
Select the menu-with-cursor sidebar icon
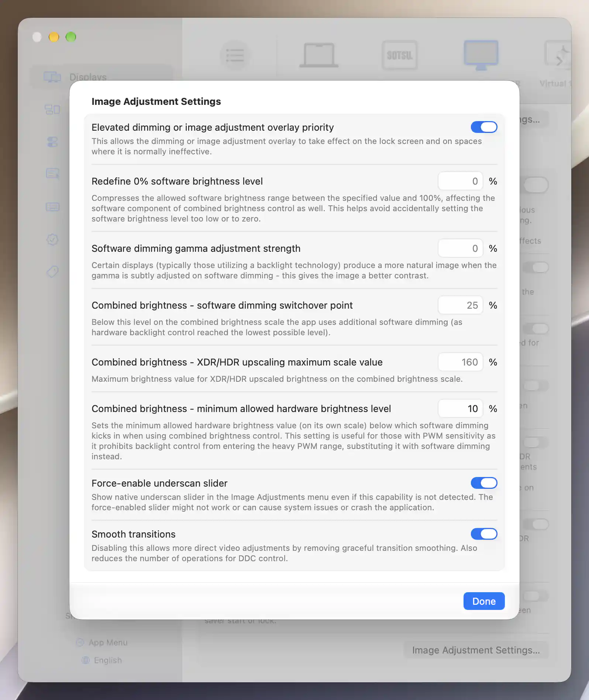click(x=52, y=174)
